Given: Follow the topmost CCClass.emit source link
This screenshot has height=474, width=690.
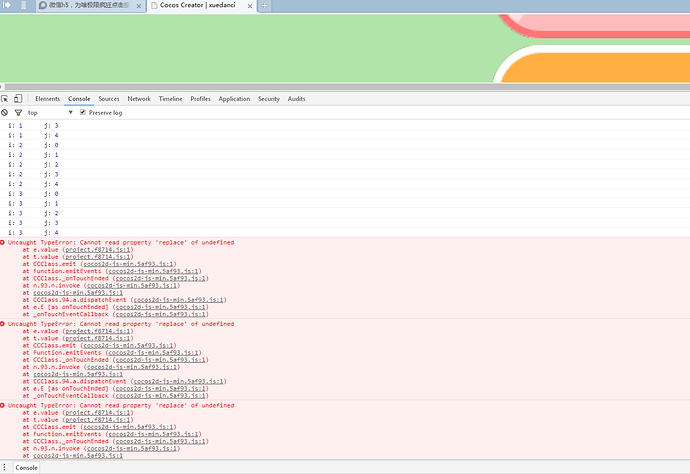Looking at the screenshot, I should coord(128,264).
